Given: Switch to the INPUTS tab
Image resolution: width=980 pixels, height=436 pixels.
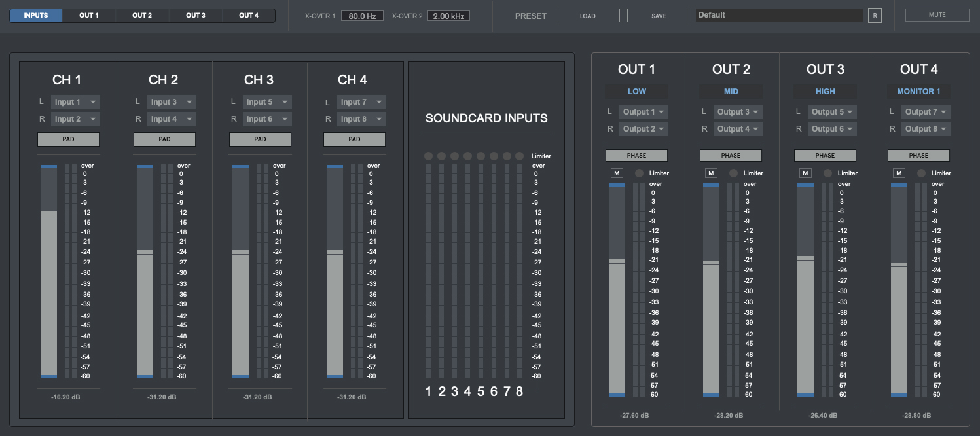Looking at the screenshot, I should [36, 15].
